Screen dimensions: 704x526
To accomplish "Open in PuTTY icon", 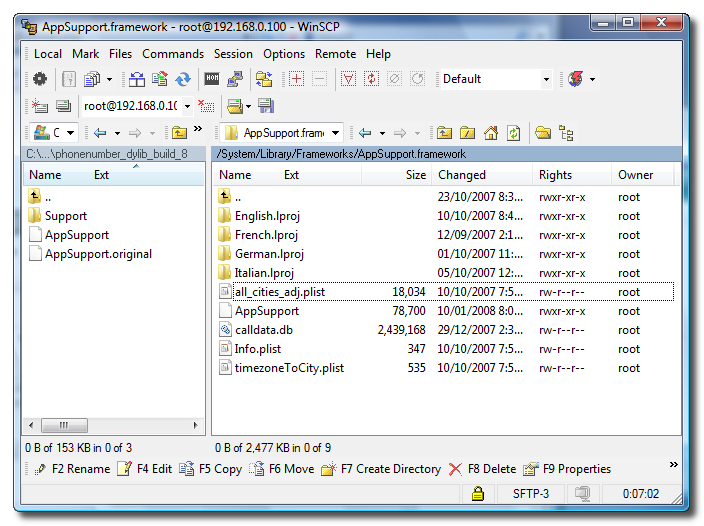I will (235, 79).
